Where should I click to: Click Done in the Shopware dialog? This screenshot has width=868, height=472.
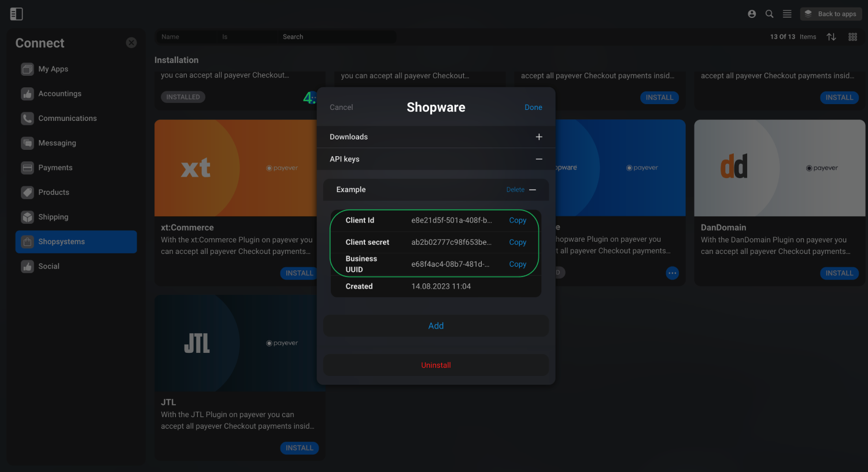(x=533, y=107)
